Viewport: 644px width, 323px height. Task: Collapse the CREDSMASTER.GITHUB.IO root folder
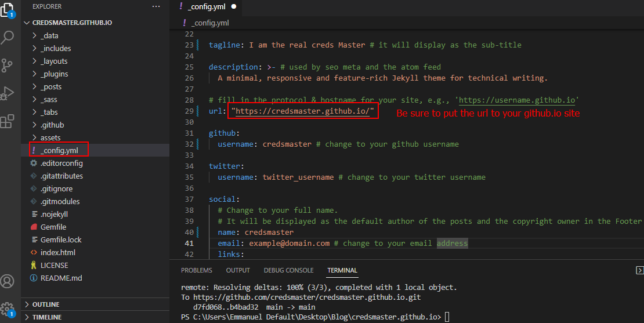[27, 23]
